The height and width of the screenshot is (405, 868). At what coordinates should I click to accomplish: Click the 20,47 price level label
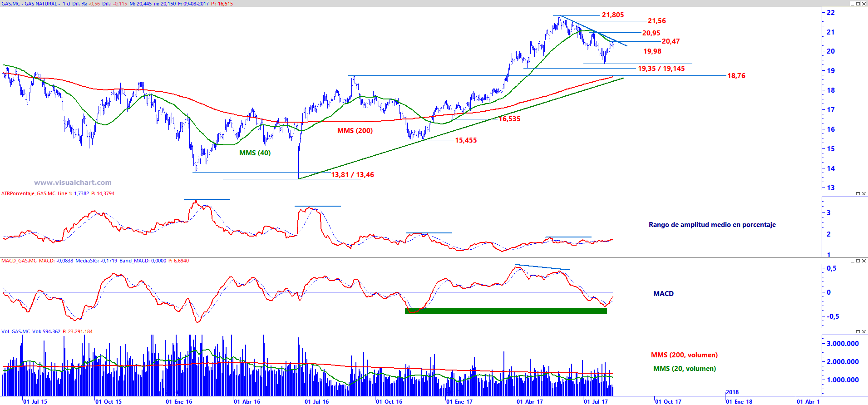671,41
